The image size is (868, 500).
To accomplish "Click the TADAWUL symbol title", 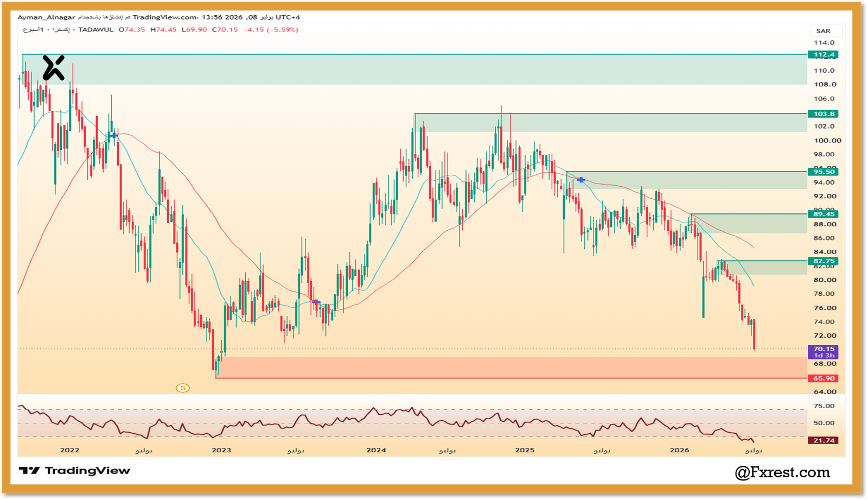I will (x=96, y=30).
